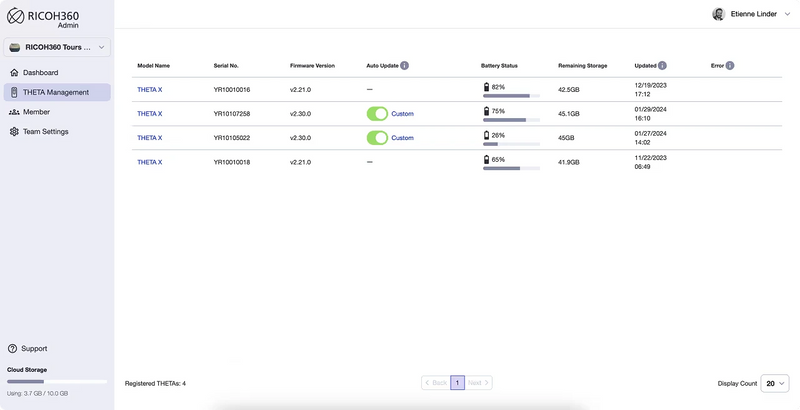Click the Next page button

[x=479, y=383]
